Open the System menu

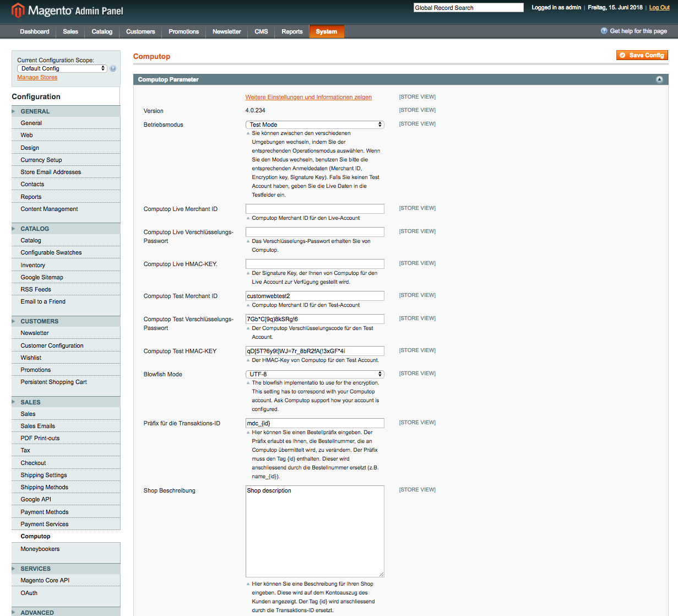pyautogui.click(x=326, y=32)
